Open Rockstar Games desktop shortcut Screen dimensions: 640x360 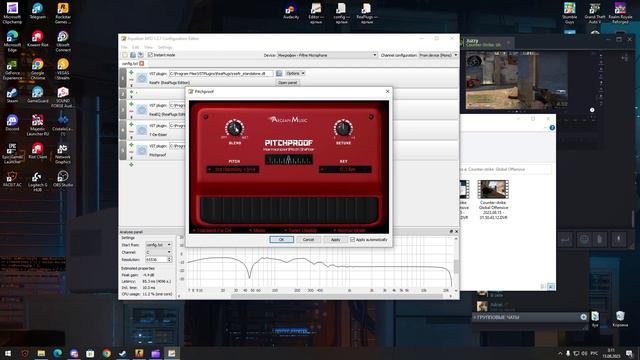(x=63, y=13)
